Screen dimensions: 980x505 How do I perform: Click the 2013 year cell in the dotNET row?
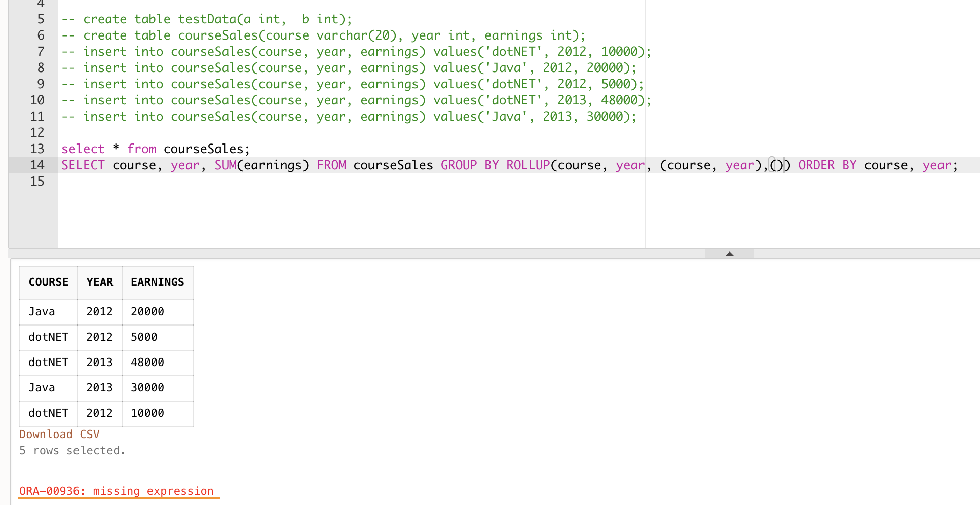point(100,363)
